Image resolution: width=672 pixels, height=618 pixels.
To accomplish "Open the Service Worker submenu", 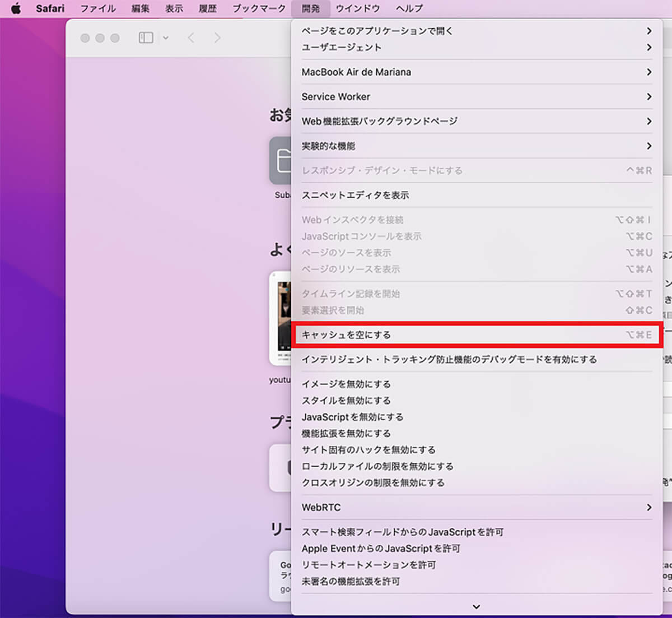I will 336,96.
